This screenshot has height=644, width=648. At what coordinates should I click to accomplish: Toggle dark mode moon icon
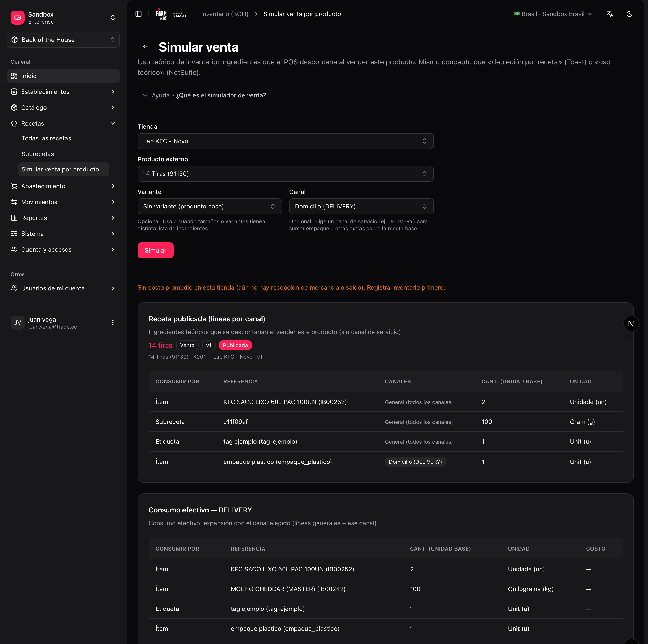629,14
